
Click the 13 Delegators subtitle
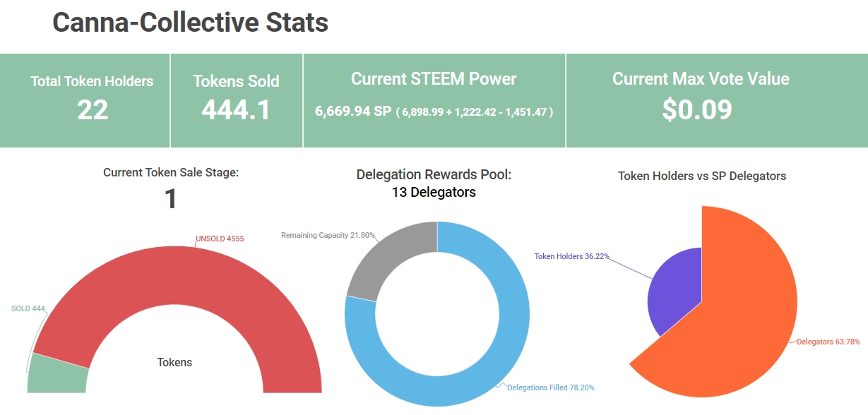(434, 192)
